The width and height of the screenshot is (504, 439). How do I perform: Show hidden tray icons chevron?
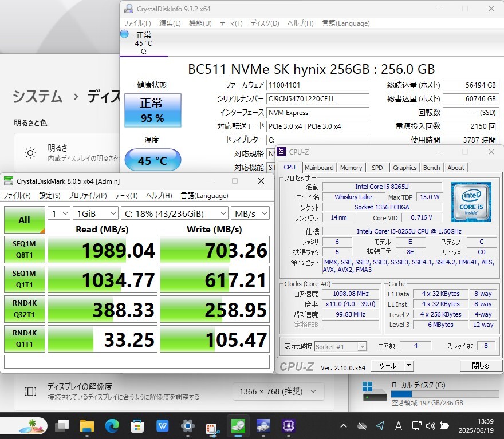343,426
